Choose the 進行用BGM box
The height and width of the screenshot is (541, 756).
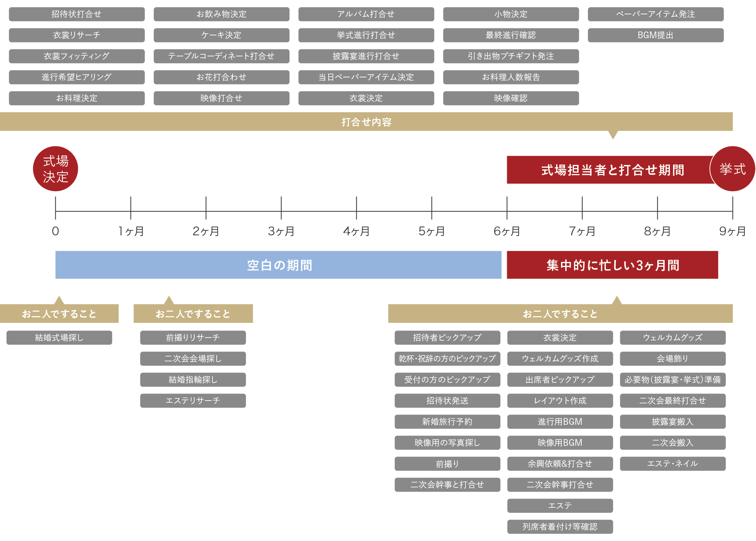coord(560,422)
